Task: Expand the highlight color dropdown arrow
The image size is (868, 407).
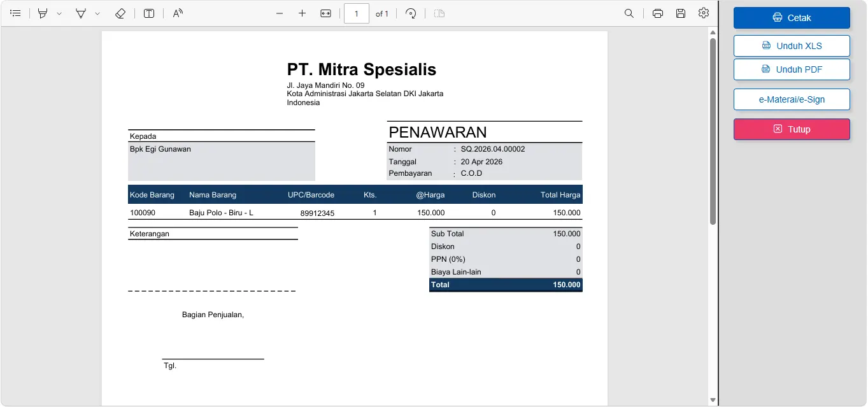Action: point(59,13)
